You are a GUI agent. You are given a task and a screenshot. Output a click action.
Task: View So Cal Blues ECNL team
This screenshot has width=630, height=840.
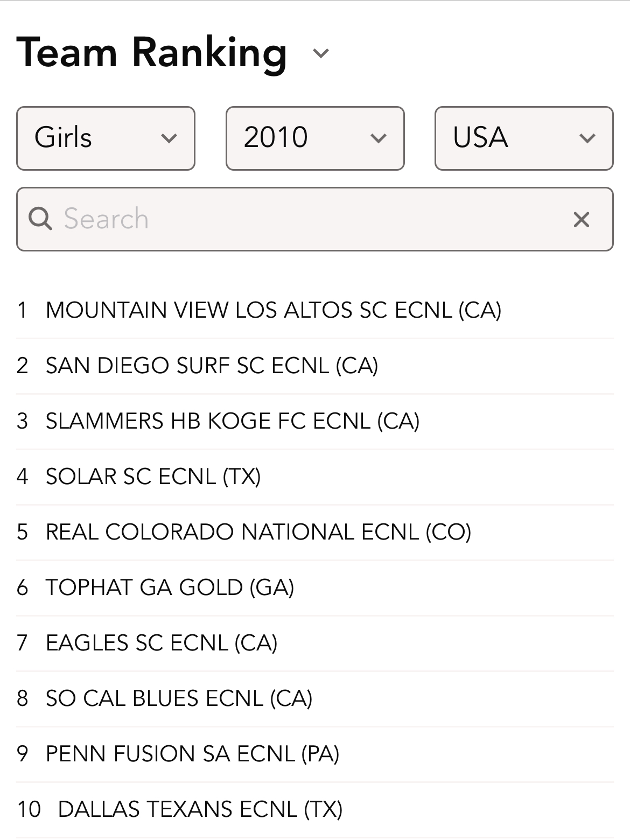179,698
